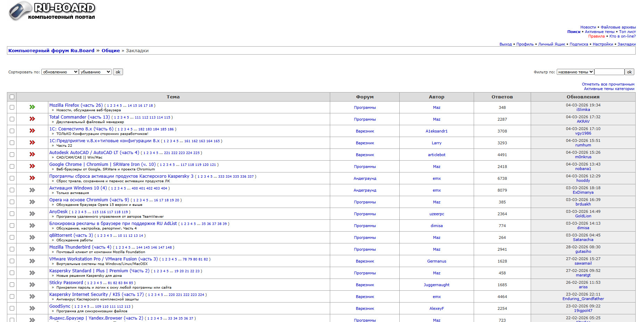
Task: Open Закладки in the top user menu
Action: [x=626, y=44]
